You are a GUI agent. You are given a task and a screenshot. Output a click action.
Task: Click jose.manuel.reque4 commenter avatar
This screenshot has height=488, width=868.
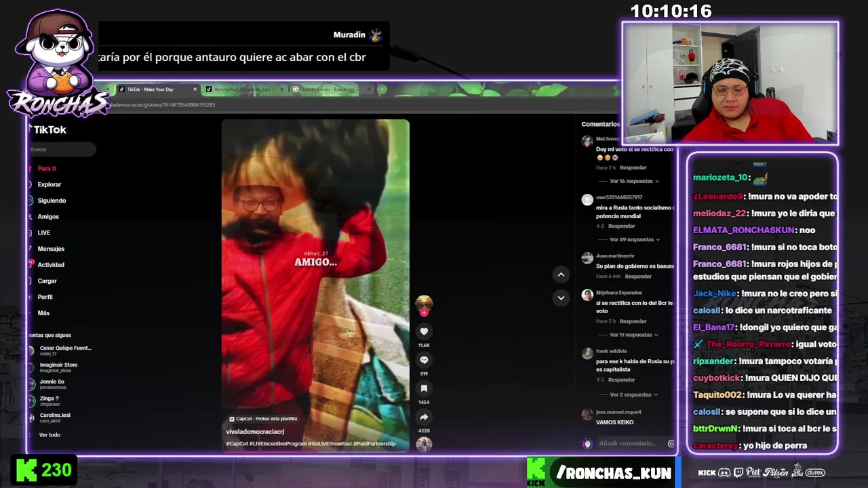(x=587, y=414)
